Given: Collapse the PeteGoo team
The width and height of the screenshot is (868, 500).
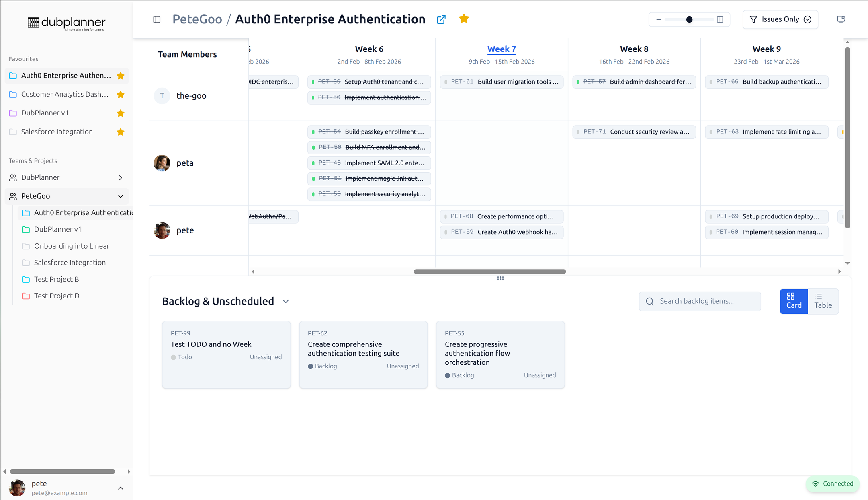Looking at the screenshot, I should point(121,196).
